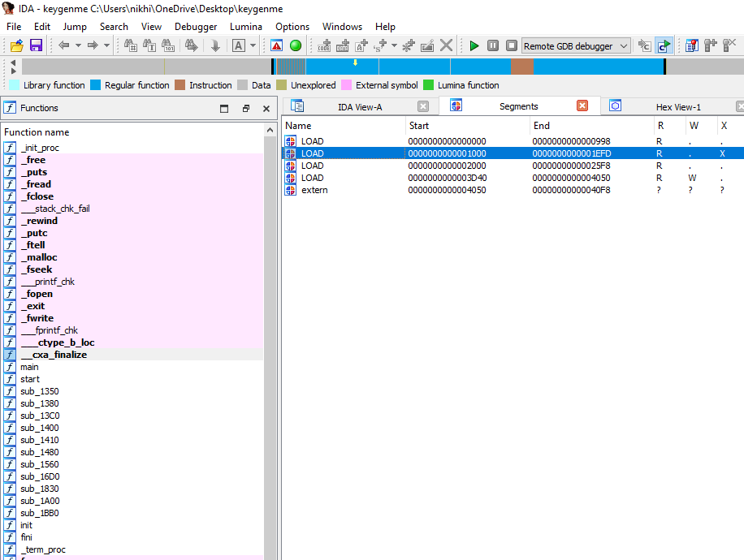
Task: Click the edit pencil toolbar icon
Action: point(427,45)
